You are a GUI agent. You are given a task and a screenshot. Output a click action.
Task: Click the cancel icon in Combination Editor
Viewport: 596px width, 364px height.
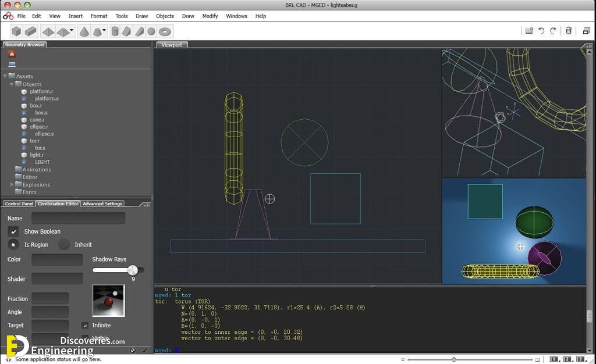(133, 351)
